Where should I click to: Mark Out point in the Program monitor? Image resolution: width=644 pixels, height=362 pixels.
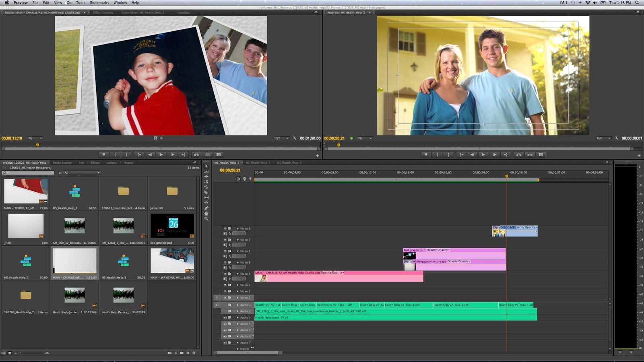pos(448,154)
